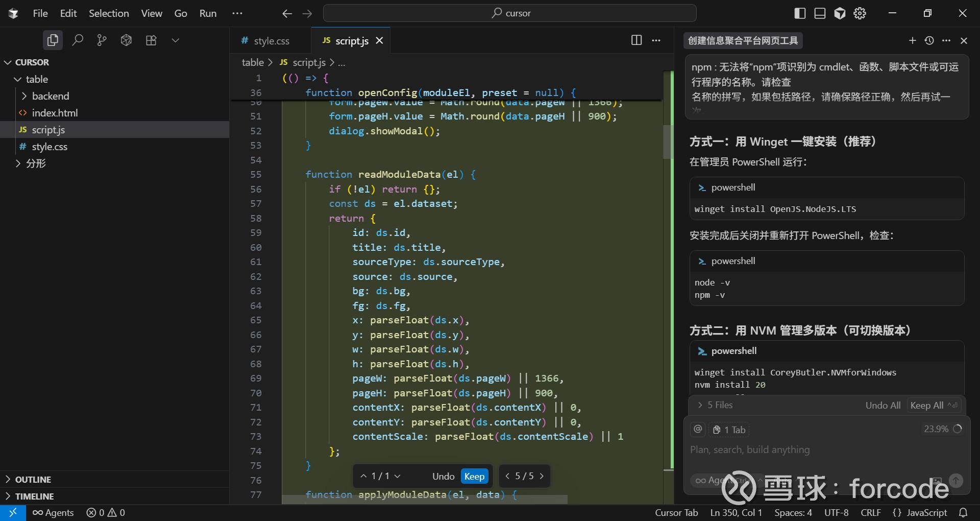The height and width of the screenshot is (521, 980).
Task: Open chat history clock icon
Action: [x=929, y=40]
